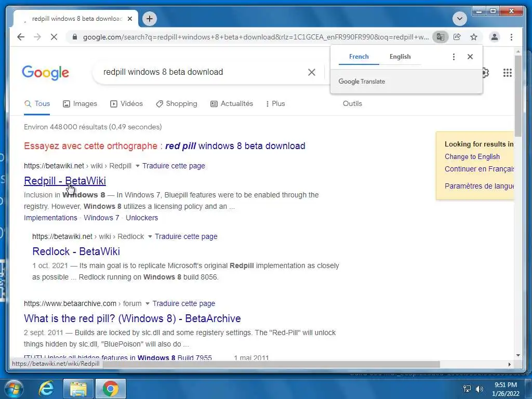532x399 pixels.
Task: Expand dropdown arrow beside betawiki Redpill URL
Action: click(x=137, y=166)
